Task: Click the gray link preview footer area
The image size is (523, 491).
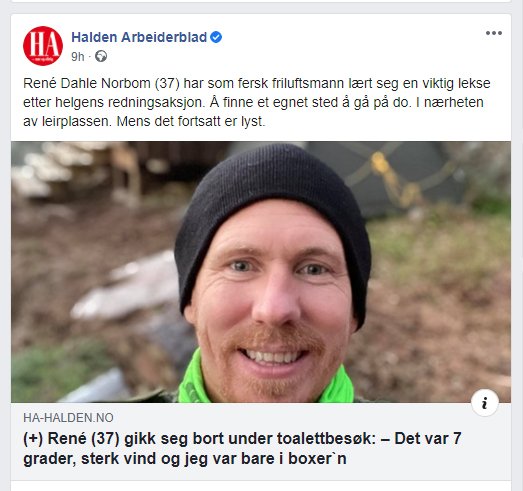Action: point(261,441)
